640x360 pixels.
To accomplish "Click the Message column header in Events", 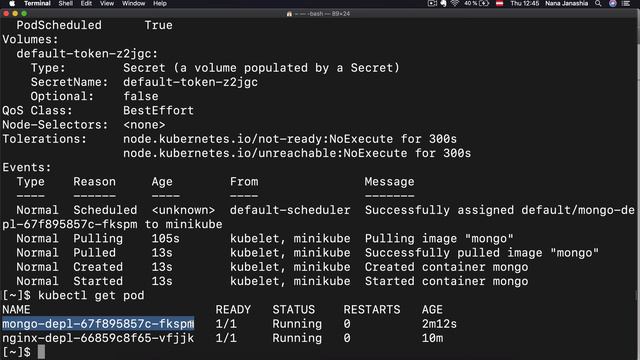I will 389,182.
